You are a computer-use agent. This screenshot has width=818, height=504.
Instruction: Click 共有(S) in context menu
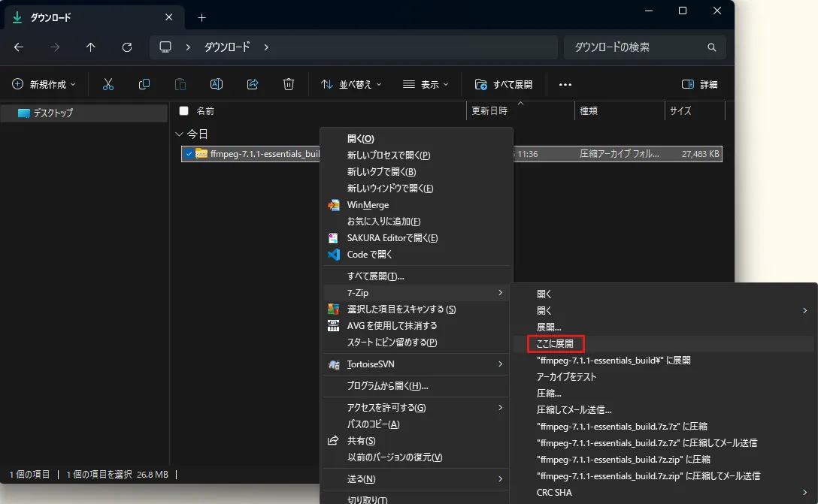(x=417, y=440)
